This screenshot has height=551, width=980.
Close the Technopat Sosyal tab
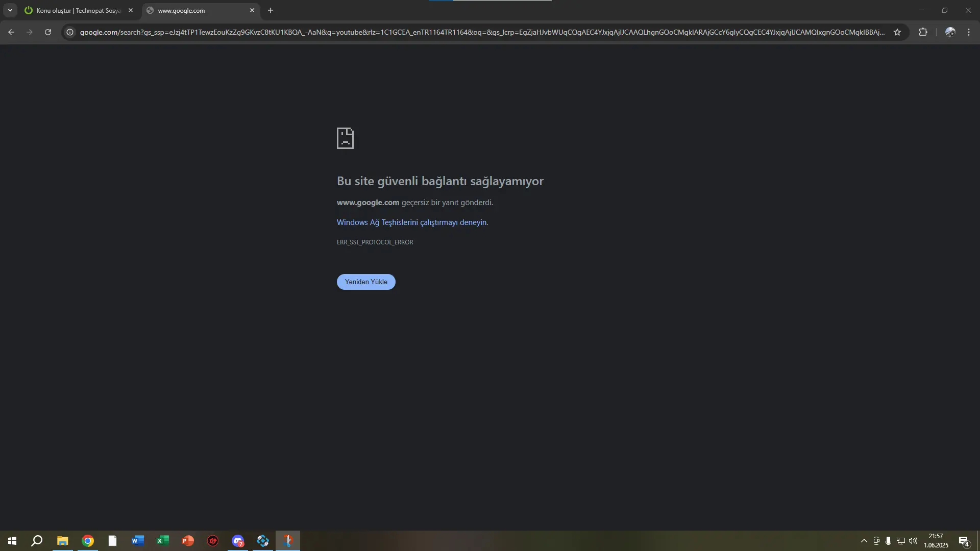pos(131,10)
